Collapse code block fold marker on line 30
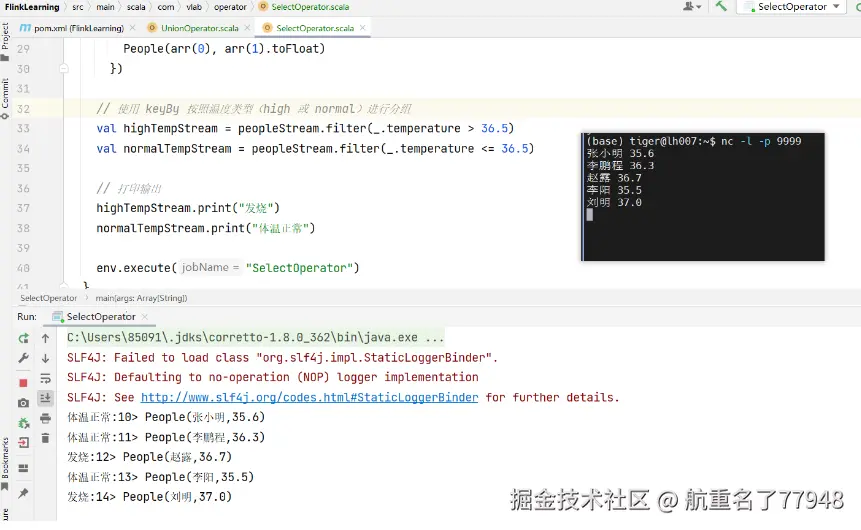 coord(64,69)
